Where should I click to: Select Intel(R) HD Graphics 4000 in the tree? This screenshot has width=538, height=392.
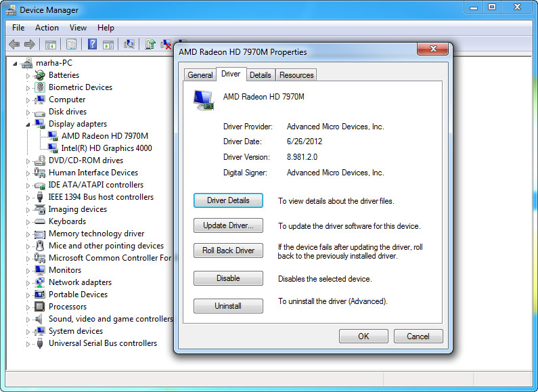point(106,148)
